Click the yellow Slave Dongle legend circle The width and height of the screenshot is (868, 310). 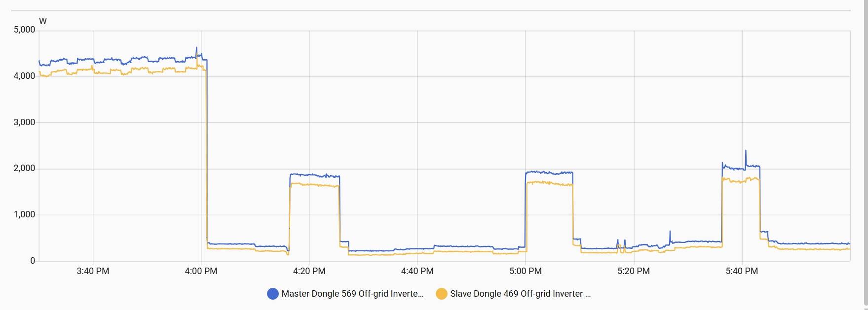[441, 294]
